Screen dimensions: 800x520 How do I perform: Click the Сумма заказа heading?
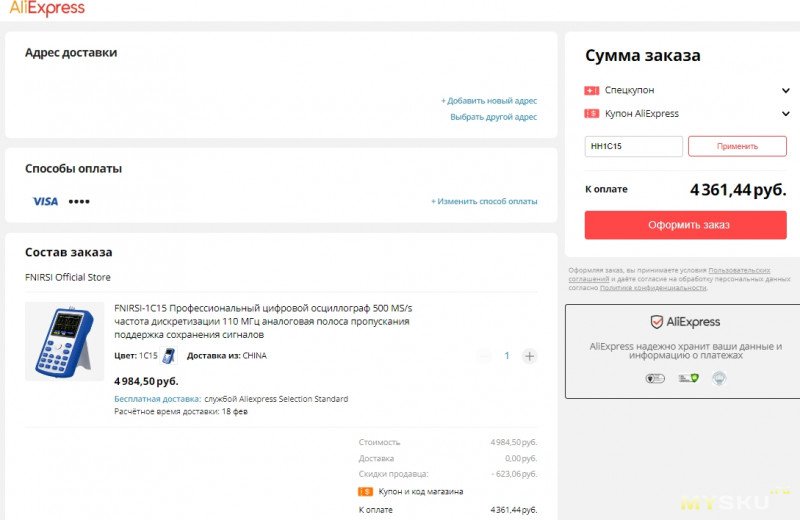(643, 55)
